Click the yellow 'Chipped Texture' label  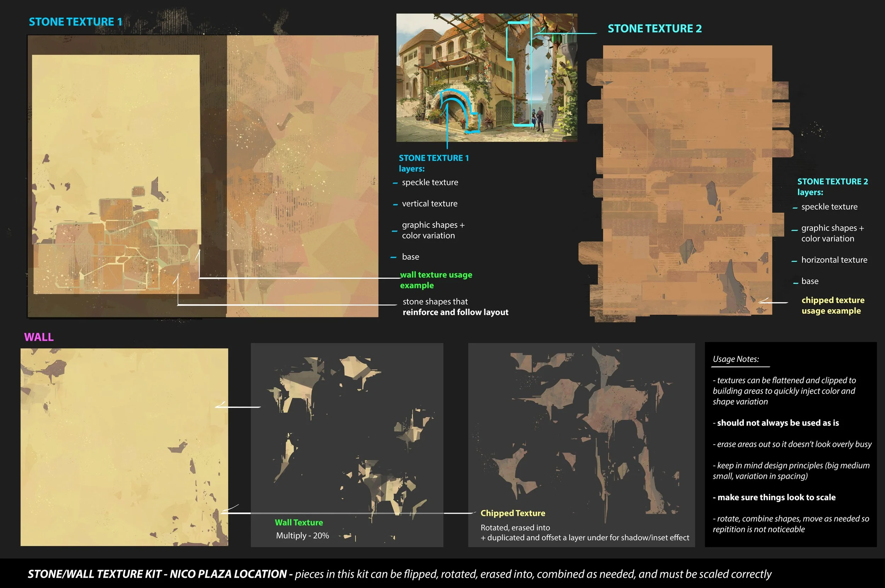click(x=513, y=513)
